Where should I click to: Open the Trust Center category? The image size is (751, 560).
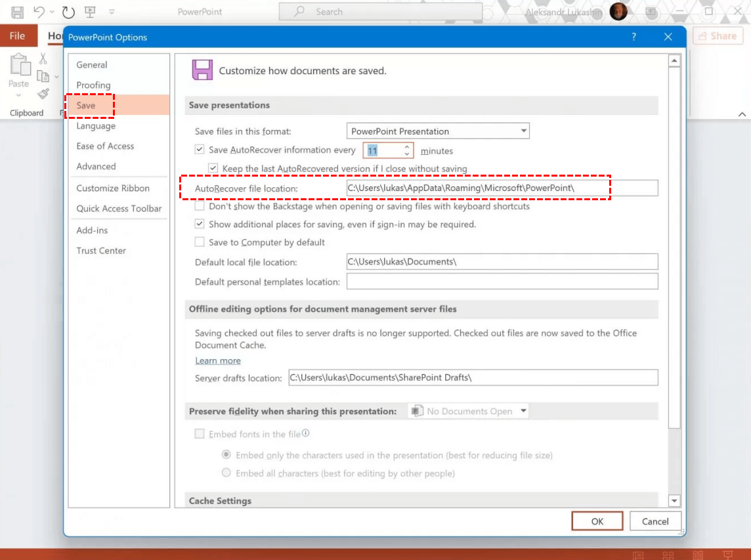(x=119, y=251)
